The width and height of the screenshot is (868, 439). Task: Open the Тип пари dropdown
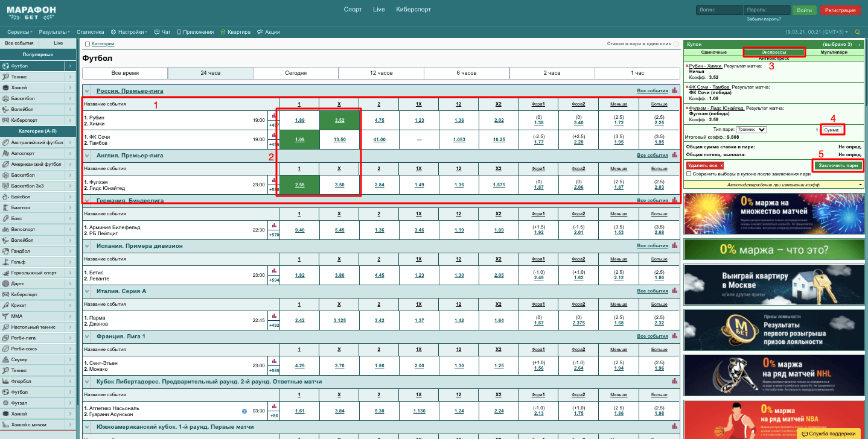tap(752, 130)
